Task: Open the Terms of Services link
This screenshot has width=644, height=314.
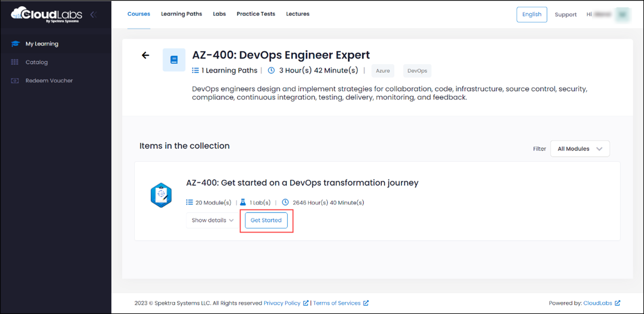Action: pyautogui.click(x=337, y=303)
